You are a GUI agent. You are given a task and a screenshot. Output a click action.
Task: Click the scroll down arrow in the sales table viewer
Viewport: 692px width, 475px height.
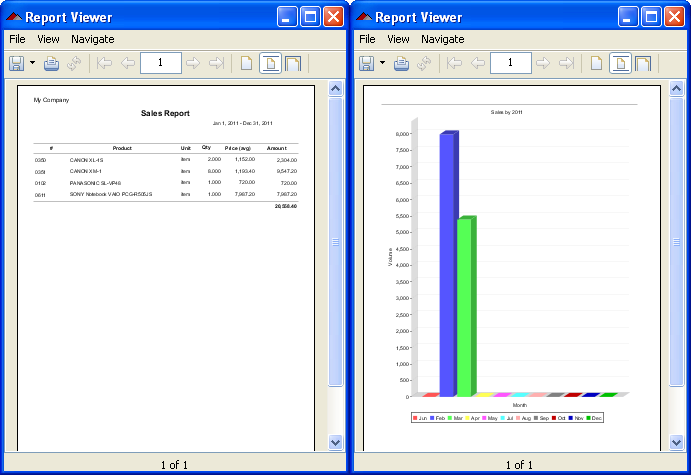pos(336,441)
